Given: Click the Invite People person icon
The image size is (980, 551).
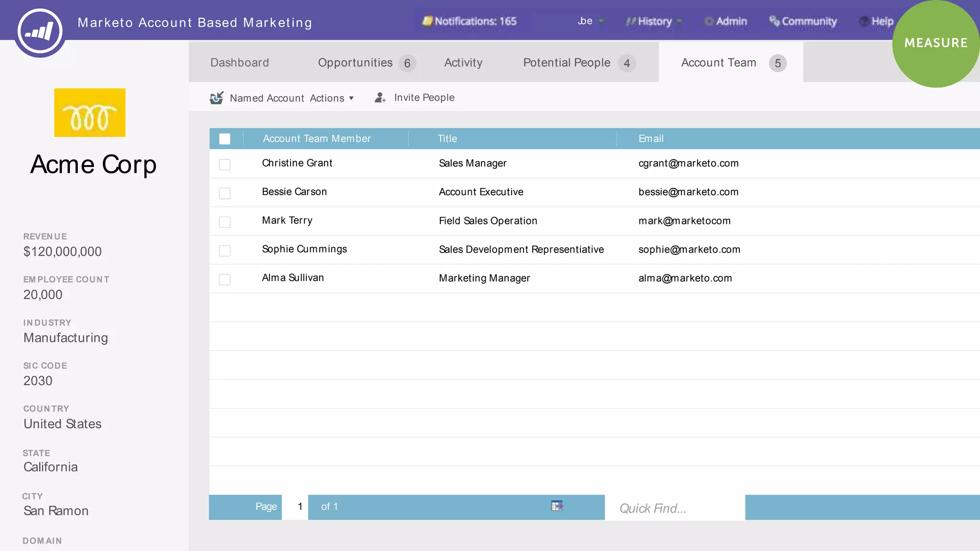Looking at the screenshot, I should coord(380,98).
